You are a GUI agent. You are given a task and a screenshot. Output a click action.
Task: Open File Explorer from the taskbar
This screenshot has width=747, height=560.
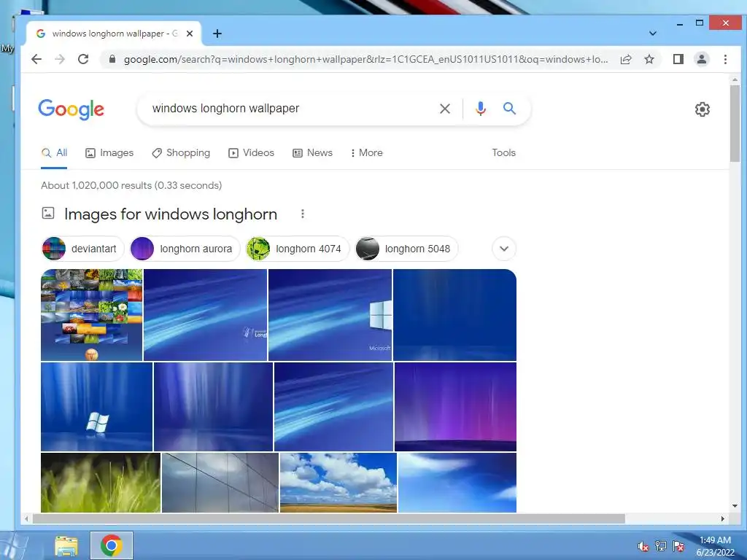66,545
